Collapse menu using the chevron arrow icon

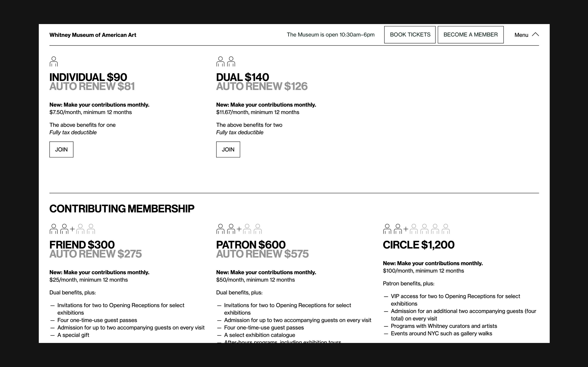tap(535, 35)
